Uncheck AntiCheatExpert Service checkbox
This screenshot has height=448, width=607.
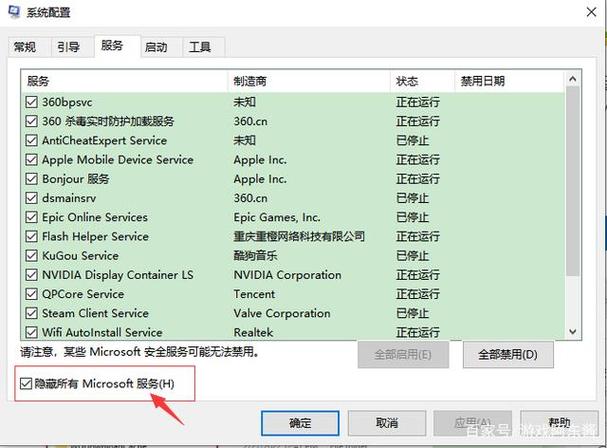point(31,141)
